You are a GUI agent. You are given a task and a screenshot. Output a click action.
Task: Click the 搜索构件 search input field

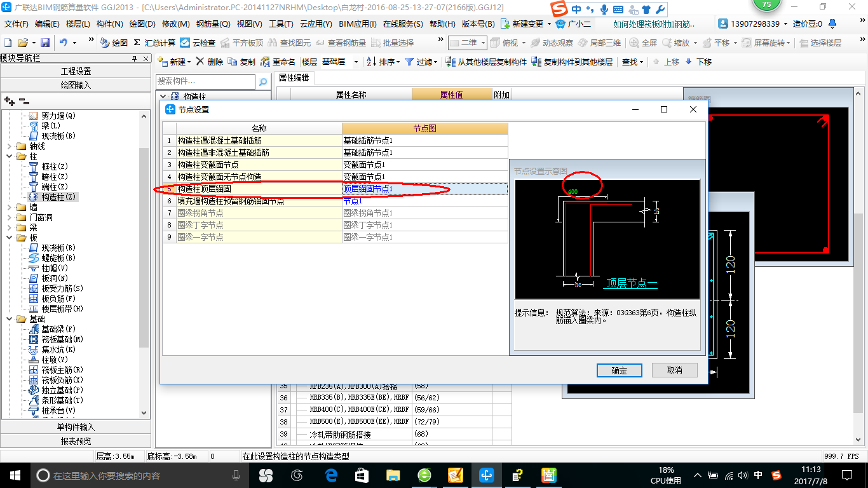click(x=206, y=81)
